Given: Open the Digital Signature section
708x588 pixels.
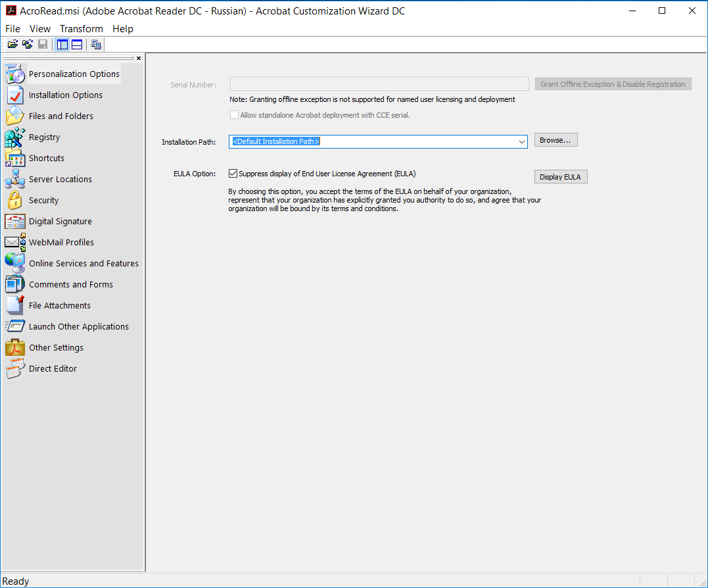Looking at the screenshot, I should 49,221.
